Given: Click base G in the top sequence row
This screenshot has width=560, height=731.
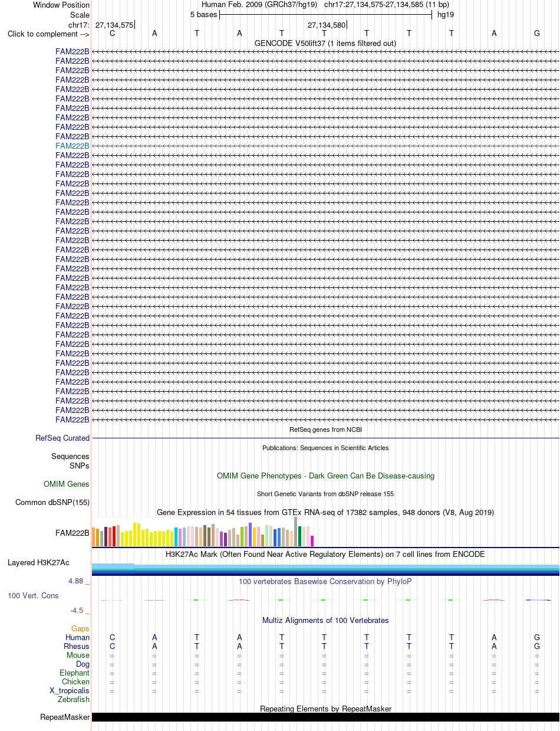Looking at the screenshot, I should 537,34.
